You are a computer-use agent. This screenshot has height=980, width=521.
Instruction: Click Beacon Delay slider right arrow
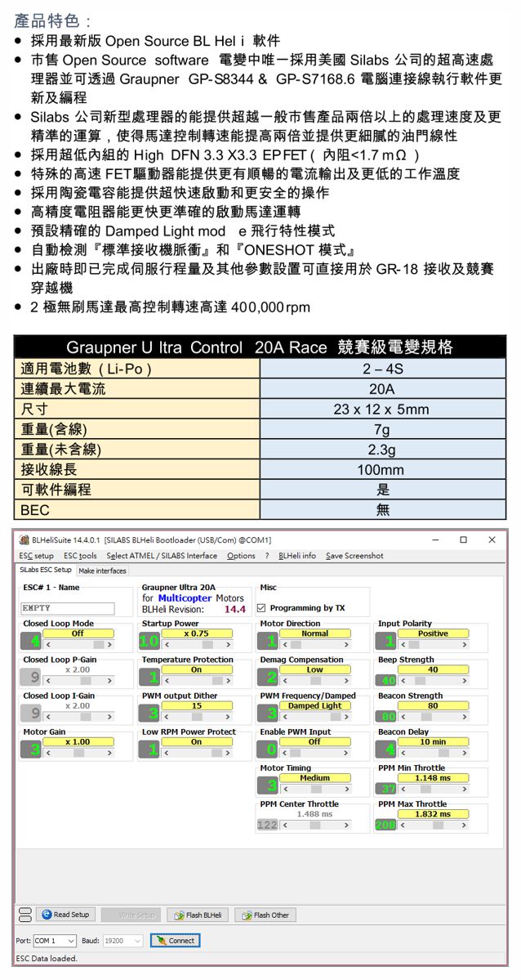465,753
